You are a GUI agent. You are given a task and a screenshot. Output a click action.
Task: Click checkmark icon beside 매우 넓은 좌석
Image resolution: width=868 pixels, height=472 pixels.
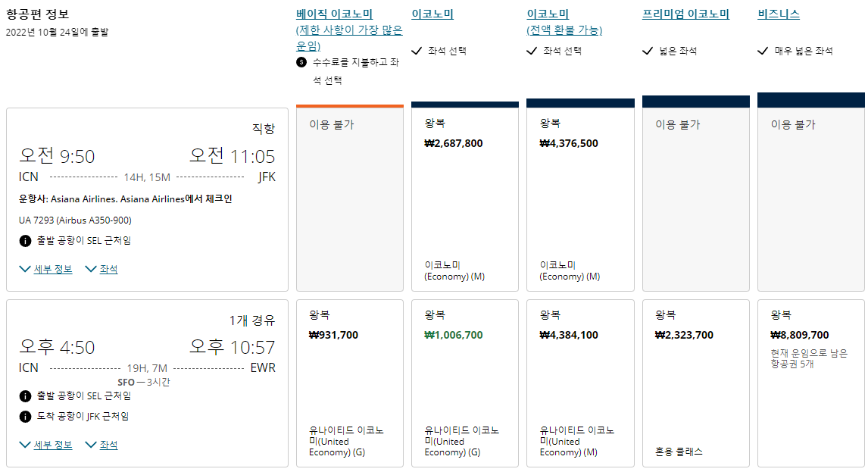762,52
